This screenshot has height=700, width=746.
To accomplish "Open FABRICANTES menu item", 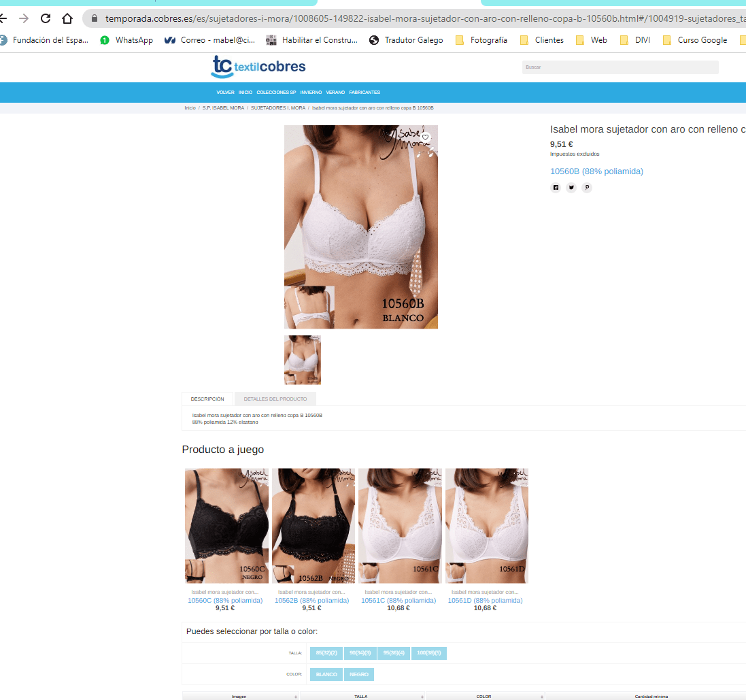I will pyautogui.click(x=364, y=93).
